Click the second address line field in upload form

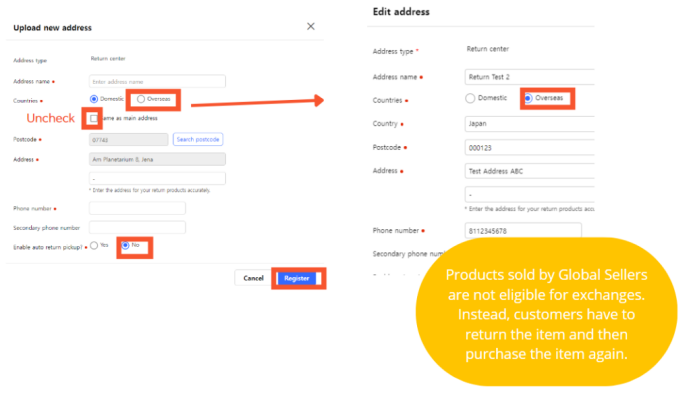(x=157, y=178)
